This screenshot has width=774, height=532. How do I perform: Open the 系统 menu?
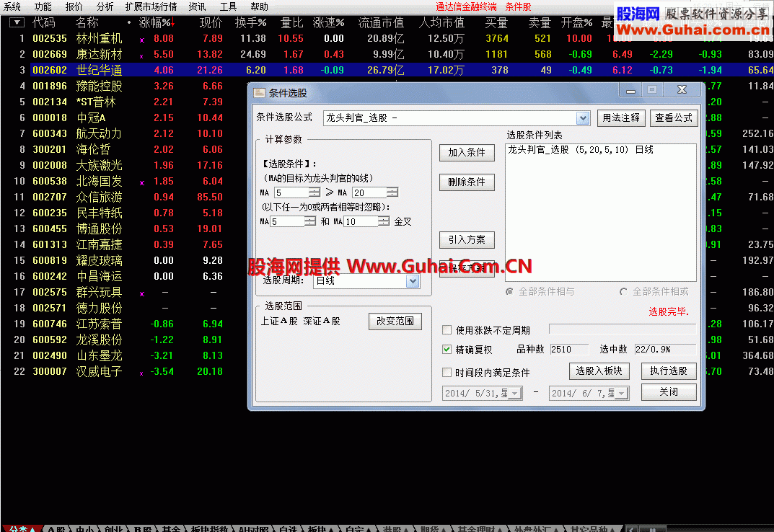pyautogui.click(x=12, y=6)
